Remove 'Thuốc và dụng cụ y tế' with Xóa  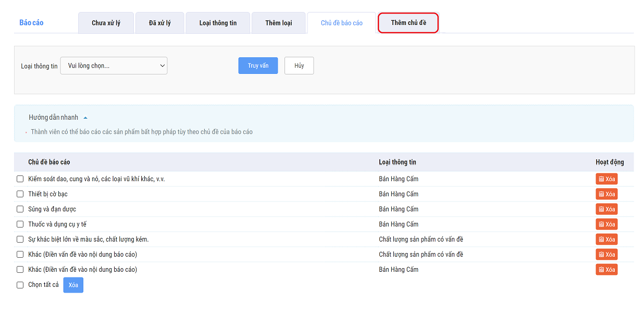click(x=606, y=224)
